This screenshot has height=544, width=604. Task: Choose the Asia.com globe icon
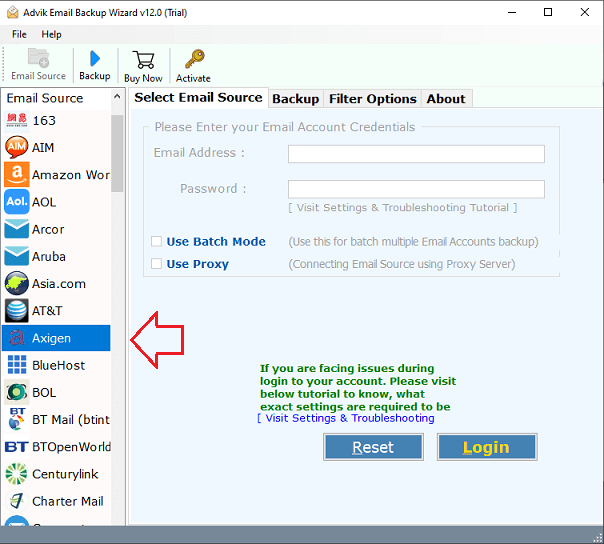point(17,283)
